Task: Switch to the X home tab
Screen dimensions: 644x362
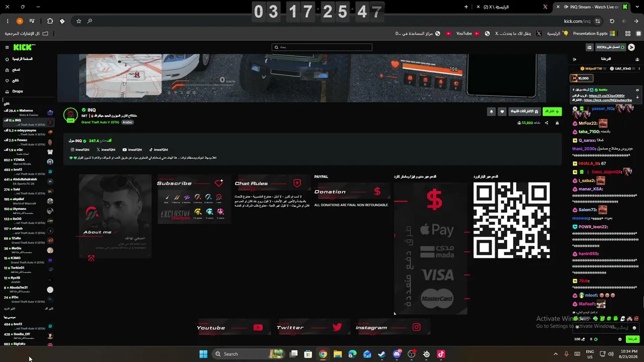Action: point(512,7)
